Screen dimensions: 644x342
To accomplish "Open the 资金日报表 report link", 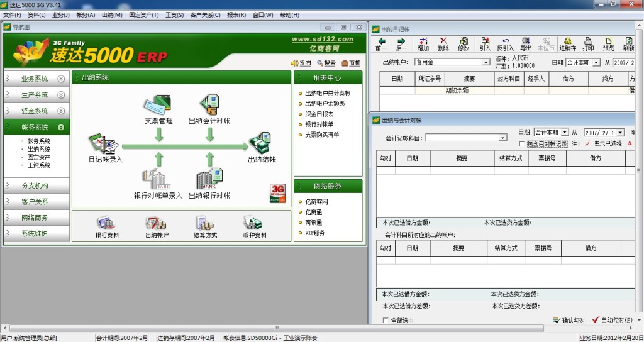I will pyautogui.click(x=319, y=114).
